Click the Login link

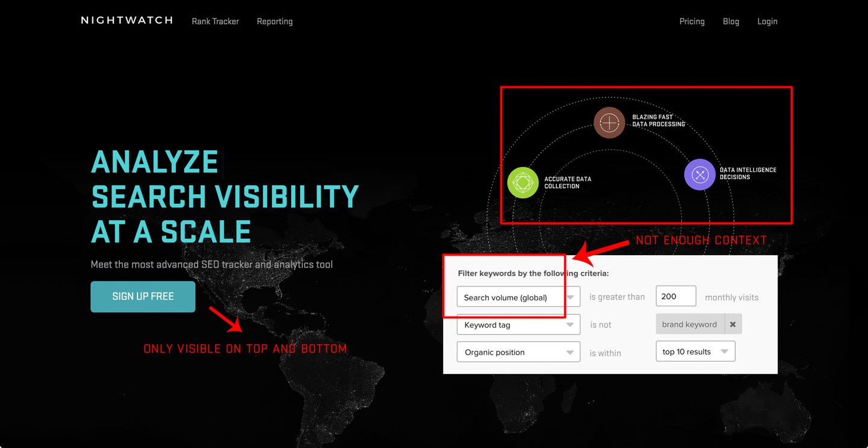pyautogui.click(x=767, y=22)
